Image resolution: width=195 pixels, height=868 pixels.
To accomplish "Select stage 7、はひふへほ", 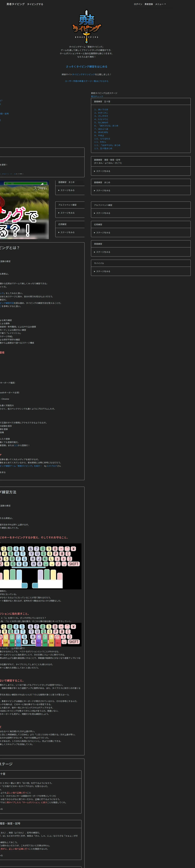I will coord(101,129).
